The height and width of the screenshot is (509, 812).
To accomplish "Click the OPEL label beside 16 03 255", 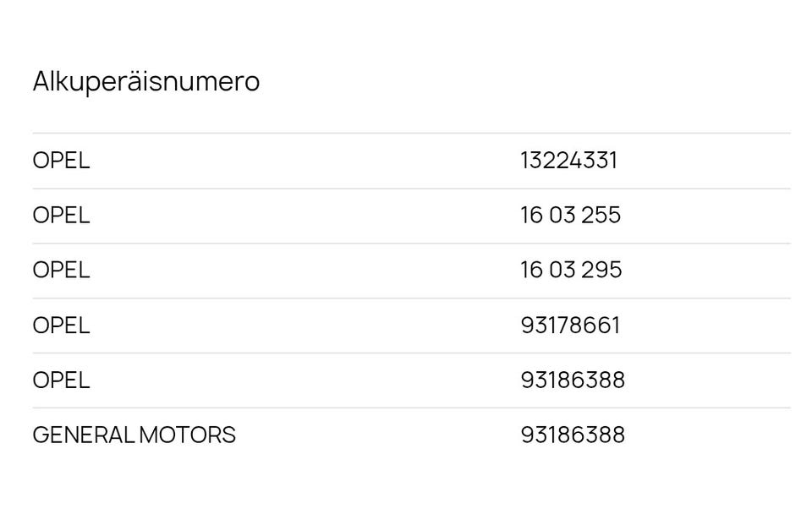I will [61, 216].
